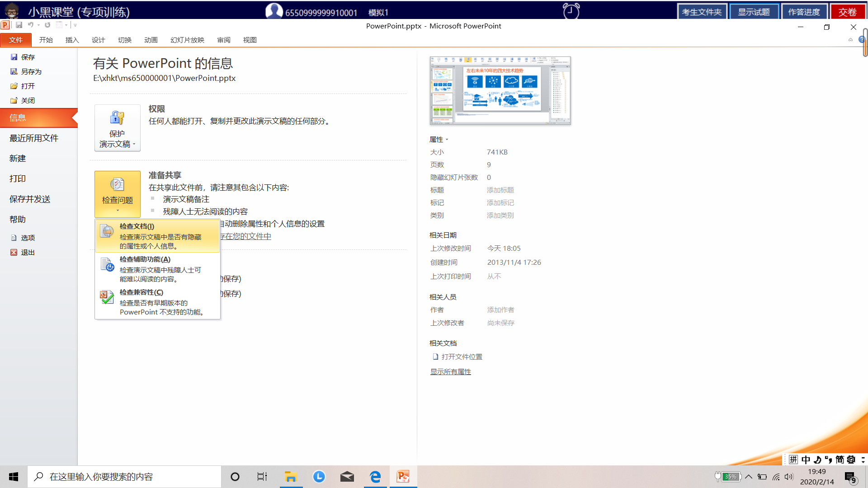Click the Save icon in quick access toolbar

tap(19, 25)
